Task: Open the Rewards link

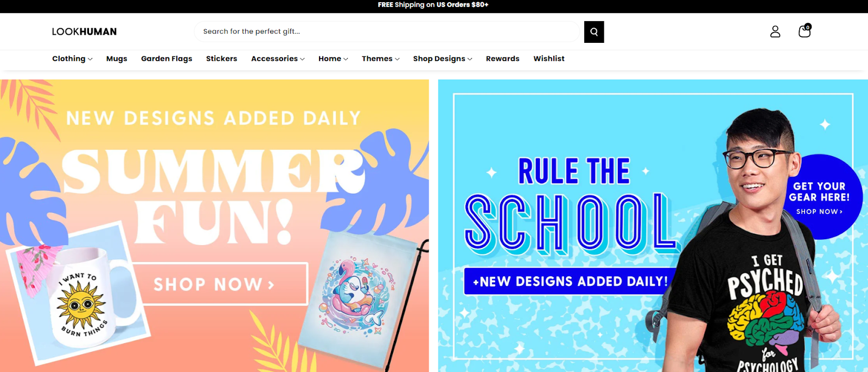Action: click(502, 59)
